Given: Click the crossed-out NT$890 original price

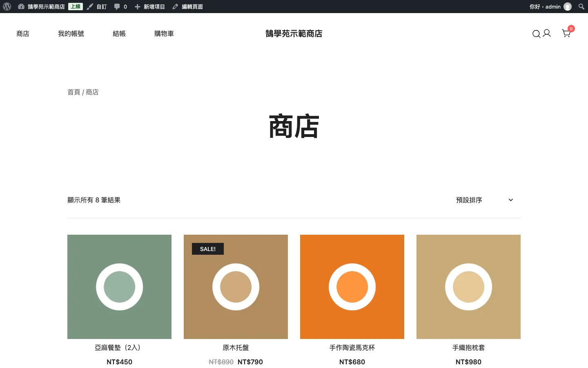Looking at the screenshot, I should 221,362.
